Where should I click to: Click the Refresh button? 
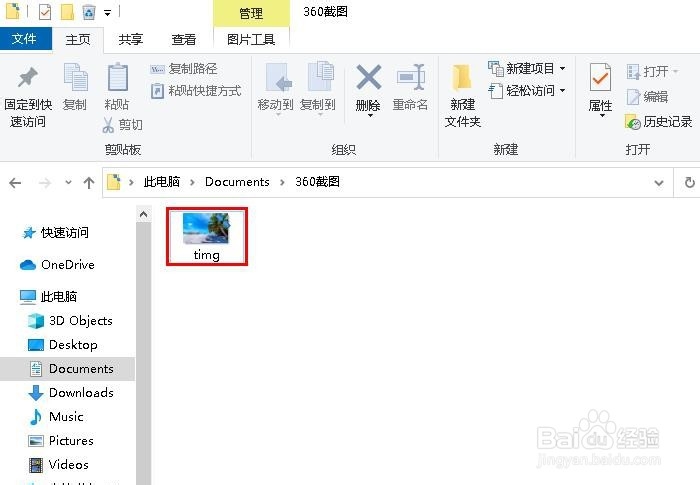(x=689, y=183)
